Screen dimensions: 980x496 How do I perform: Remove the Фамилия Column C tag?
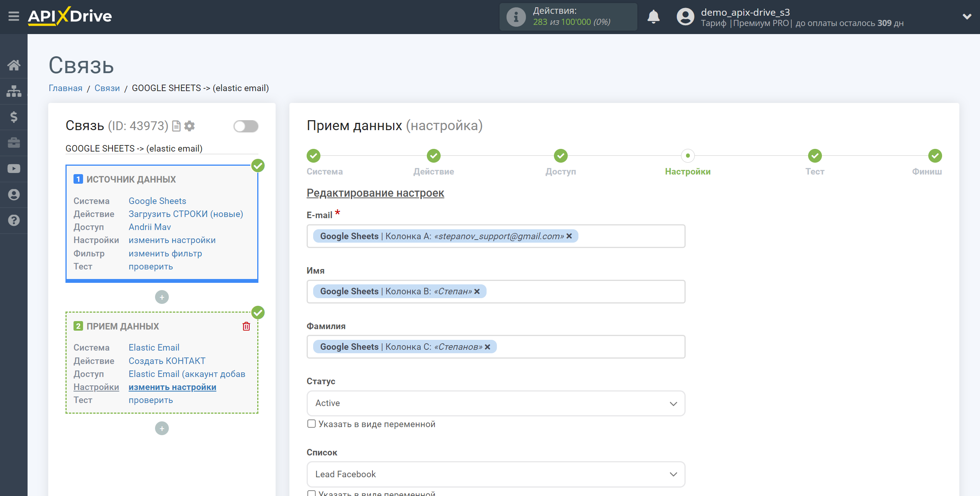(x=487, y=347)
